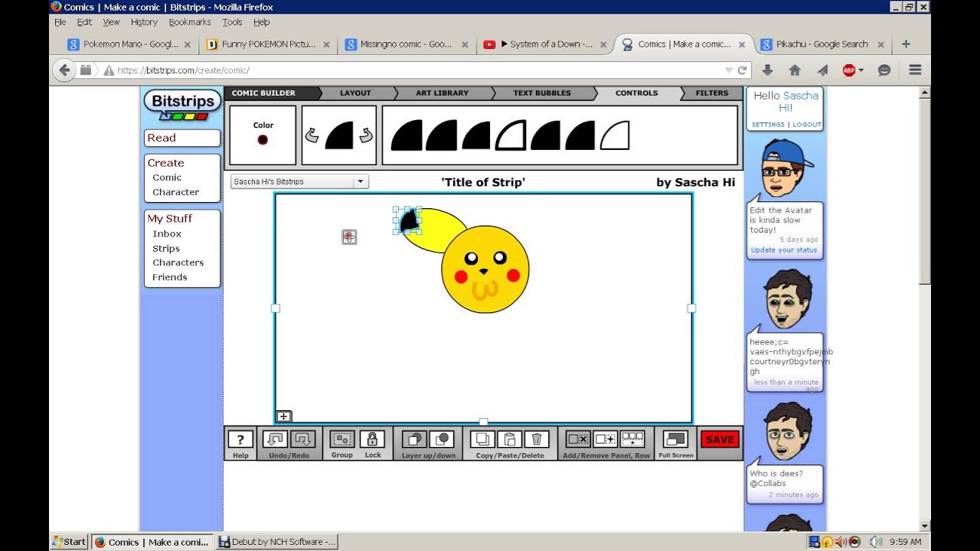The image size is (980, 551).
Task: Open Strips under My Stuff
Action: point(166,248)
